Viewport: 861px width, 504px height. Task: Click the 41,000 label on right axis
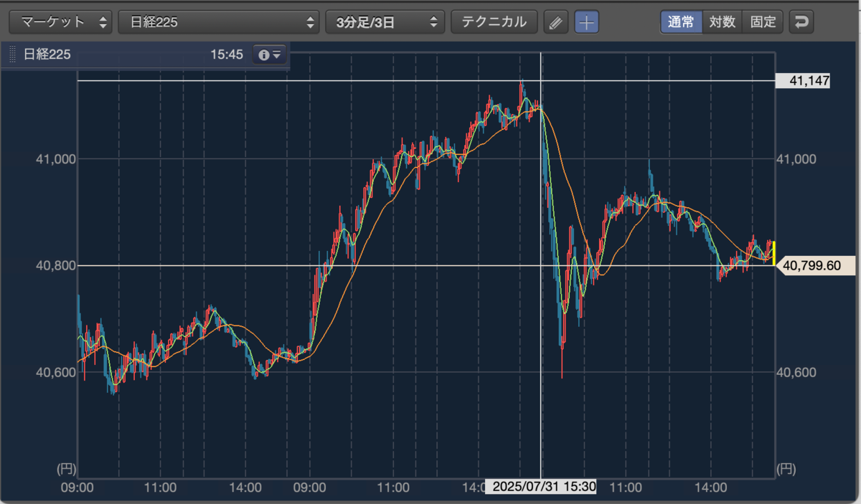tap(796, 159)
